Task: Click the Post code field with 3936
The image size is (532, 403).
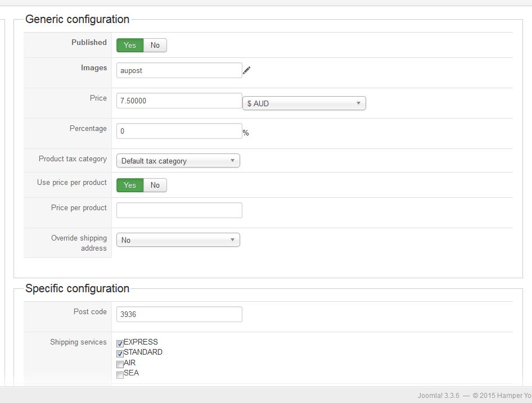Action: [179, 314]
